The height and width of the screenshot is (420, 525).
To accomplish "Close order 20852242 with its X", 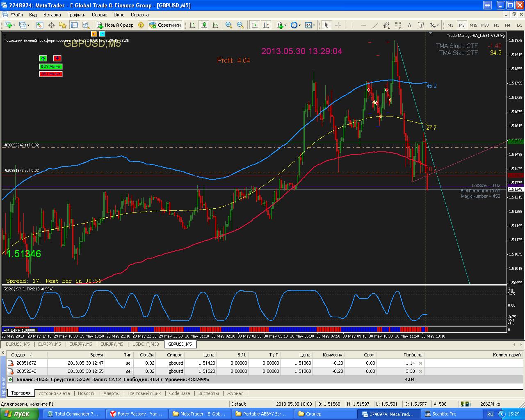I will [x=420, y=371].
